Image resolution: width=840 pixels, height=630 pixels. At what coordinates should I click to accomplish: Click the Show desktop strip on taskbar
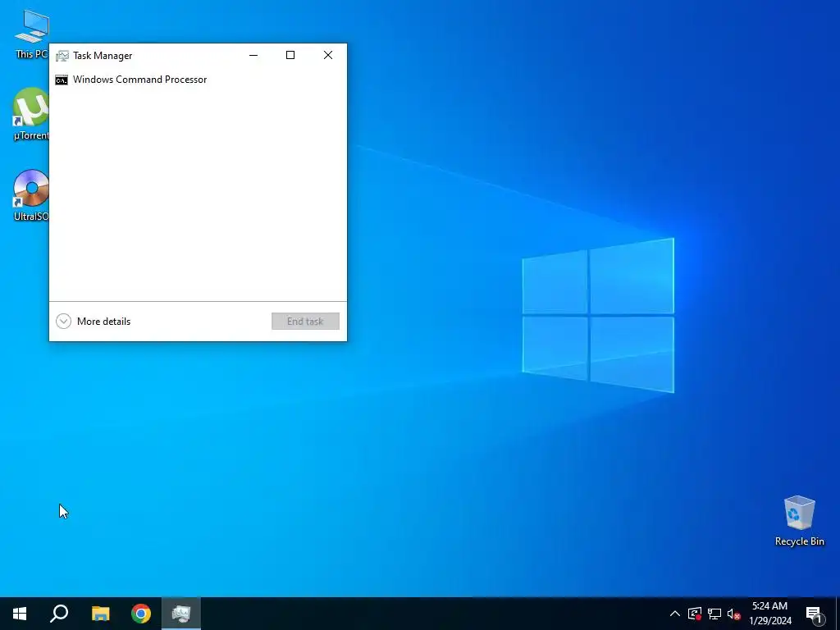click(x=838, y=614)
